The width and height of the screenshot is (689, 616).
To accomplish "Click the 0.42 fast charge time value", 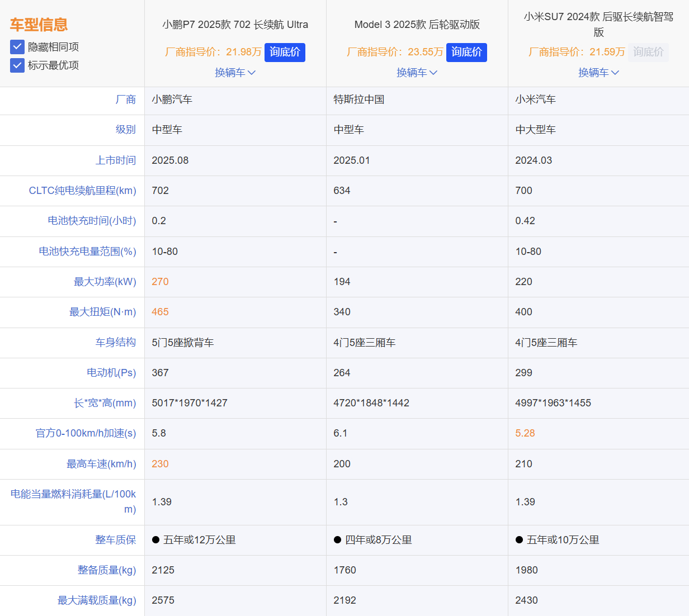I will (525, 221).
